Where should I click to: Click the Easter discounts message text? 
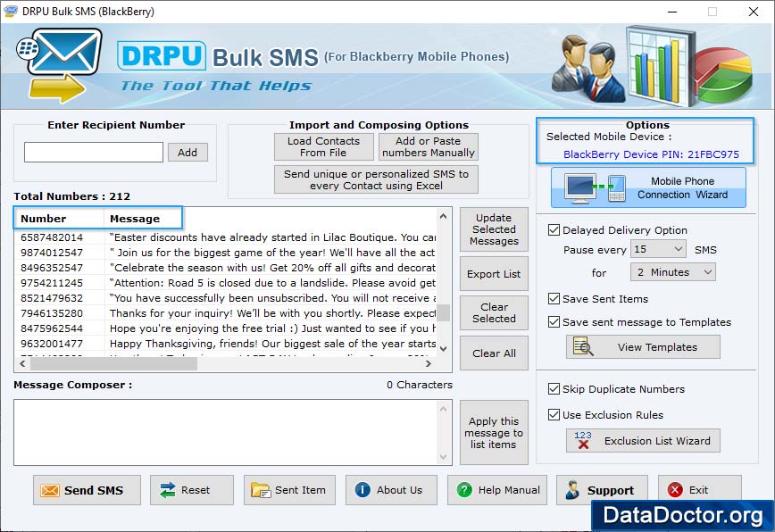272,237
